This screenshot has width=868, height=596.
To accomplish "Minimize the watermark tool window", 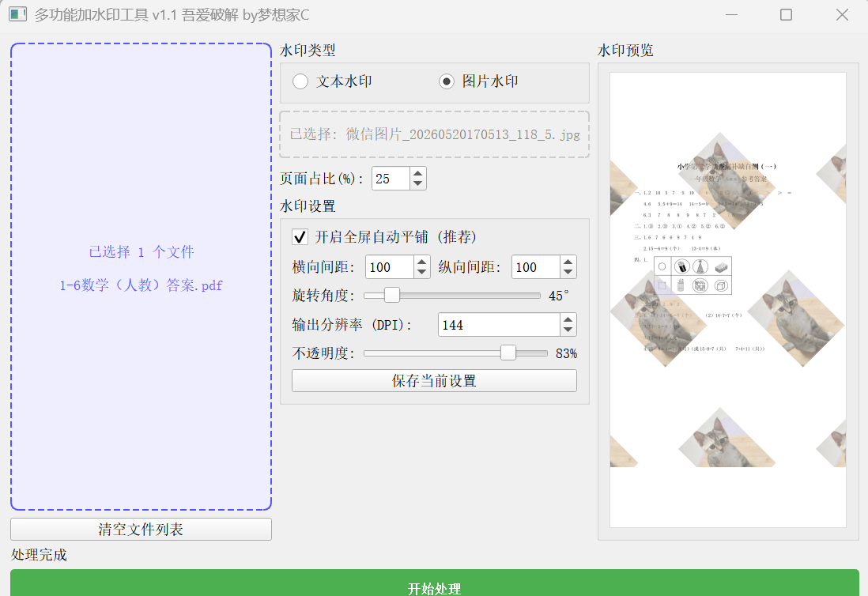I will coord(732,15).
